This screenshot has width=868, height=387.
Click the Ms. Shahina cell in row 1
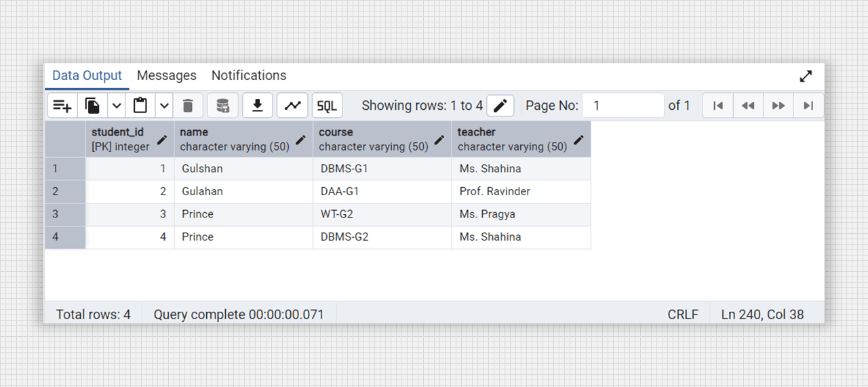(x=521, y=169)
